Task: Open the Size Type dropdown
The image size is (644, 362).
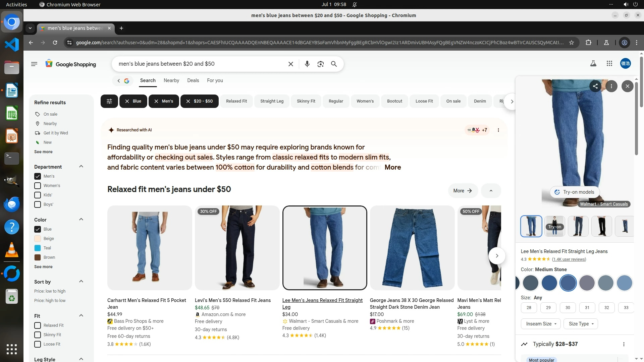Action: pos(581,324)
